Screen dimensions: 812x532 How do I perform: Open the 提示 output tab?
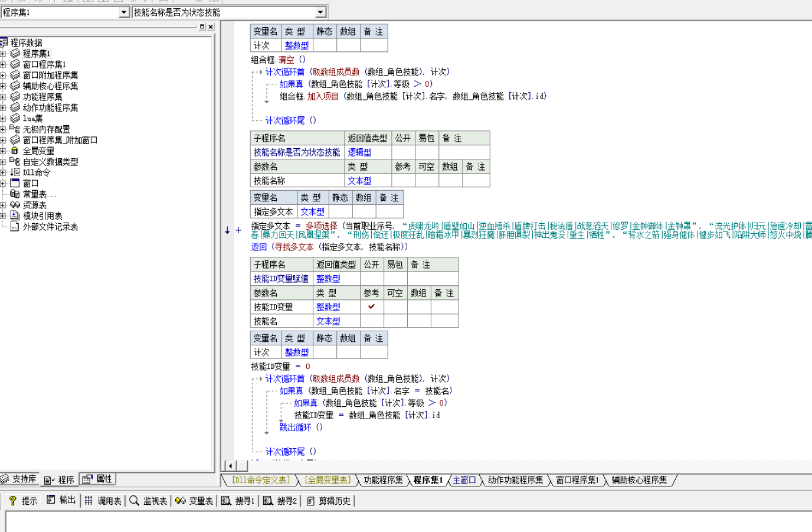(x=22, y=501)
